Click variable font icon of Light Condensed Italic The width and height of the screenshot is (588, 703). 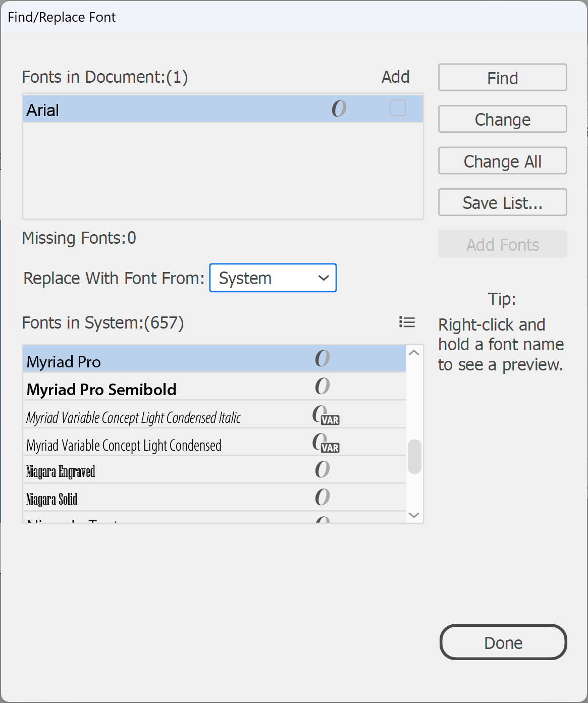[x=326, y=415]
